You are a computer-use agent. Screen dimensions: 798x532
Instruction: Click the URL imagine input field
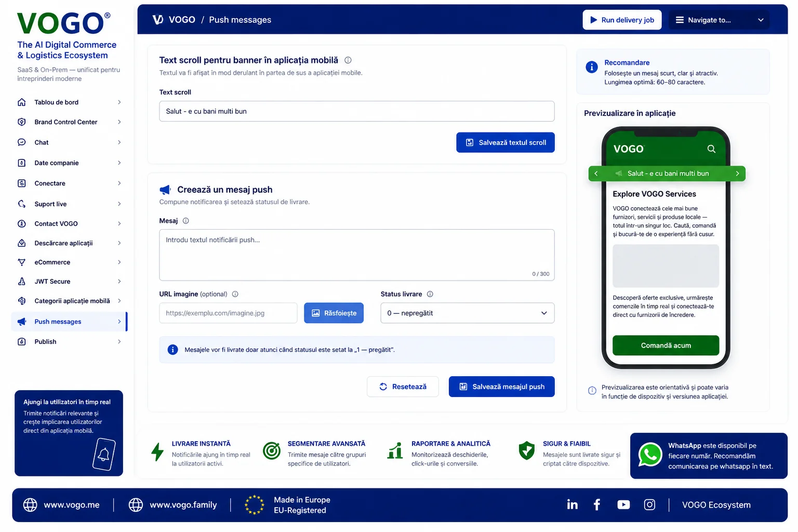click(228, 313)
